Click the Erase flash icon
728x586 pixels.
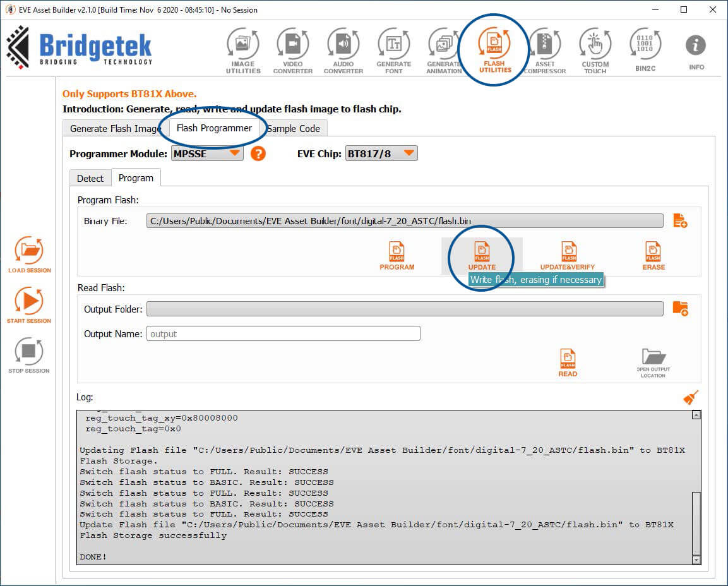pyautogui.click(x=653, y=256)
